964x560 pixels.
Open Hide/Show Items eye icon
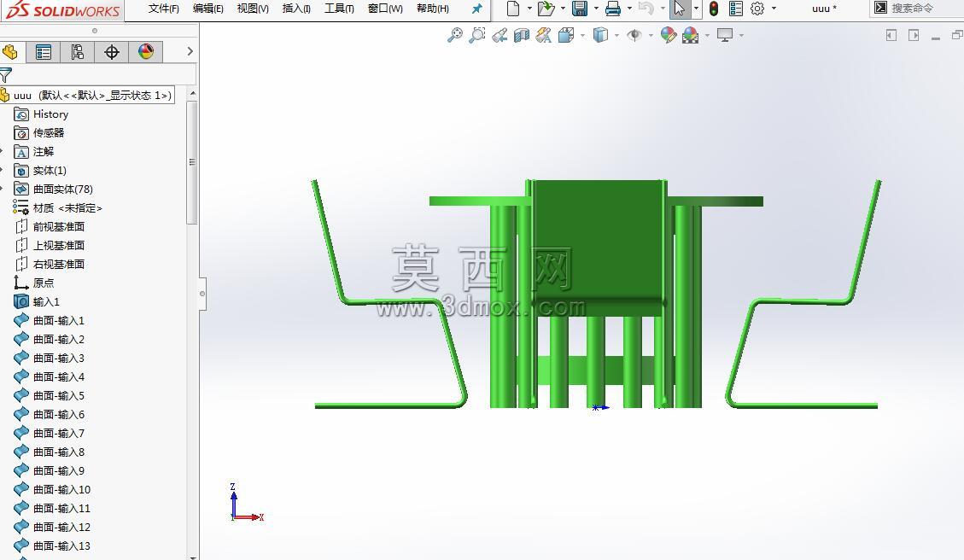(x=634, y=35)
